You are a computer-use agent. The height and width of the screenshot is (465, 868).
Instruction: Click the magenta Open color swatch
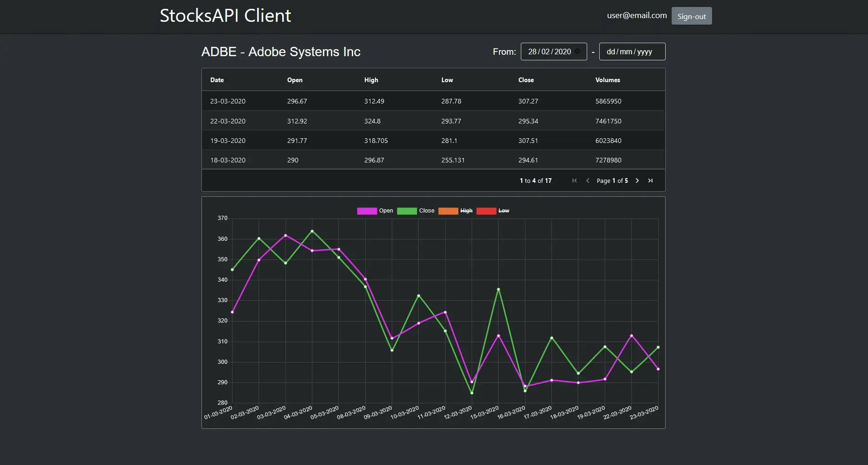366,211
